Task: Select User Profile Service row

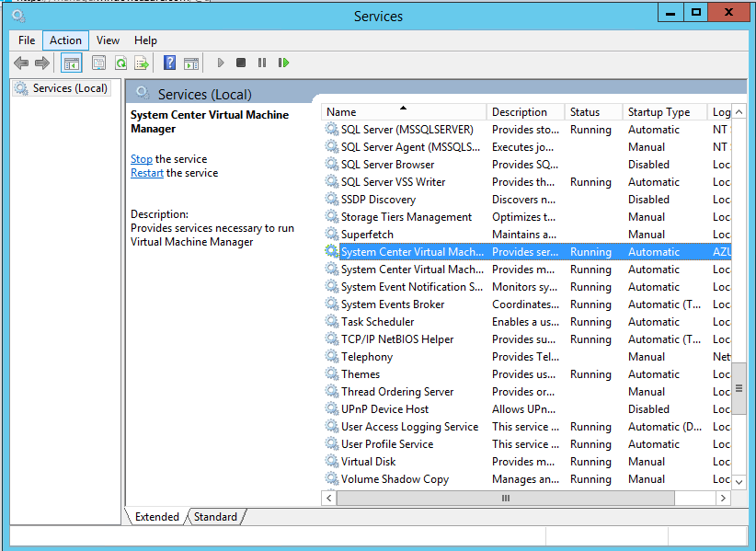Action: pyautogui.click(x=528, y=444)
